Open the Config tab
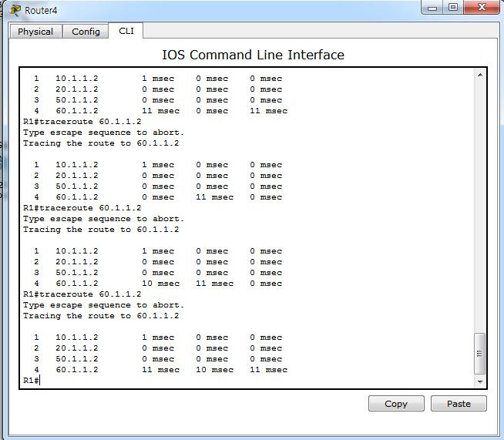This screenshot has width=504, height=440. [86, 32]
